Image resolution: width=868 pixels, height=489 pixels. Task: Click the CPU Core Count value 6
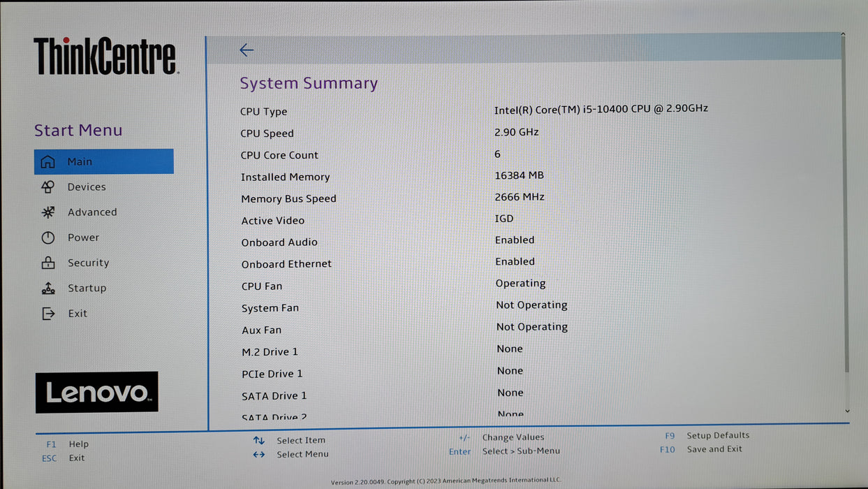(497, 154)
